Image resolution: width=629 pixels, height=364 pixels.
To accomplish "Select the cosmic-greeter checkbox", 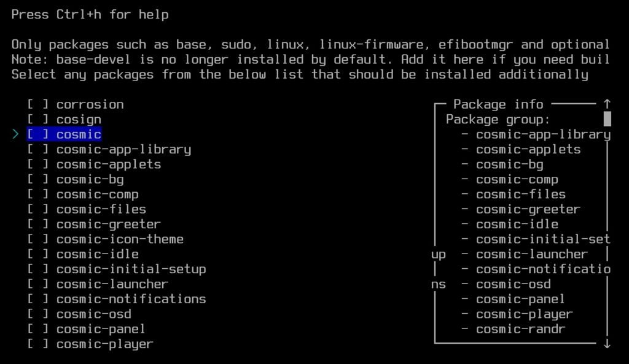I will pyautogui.click(x=36, y=223).
